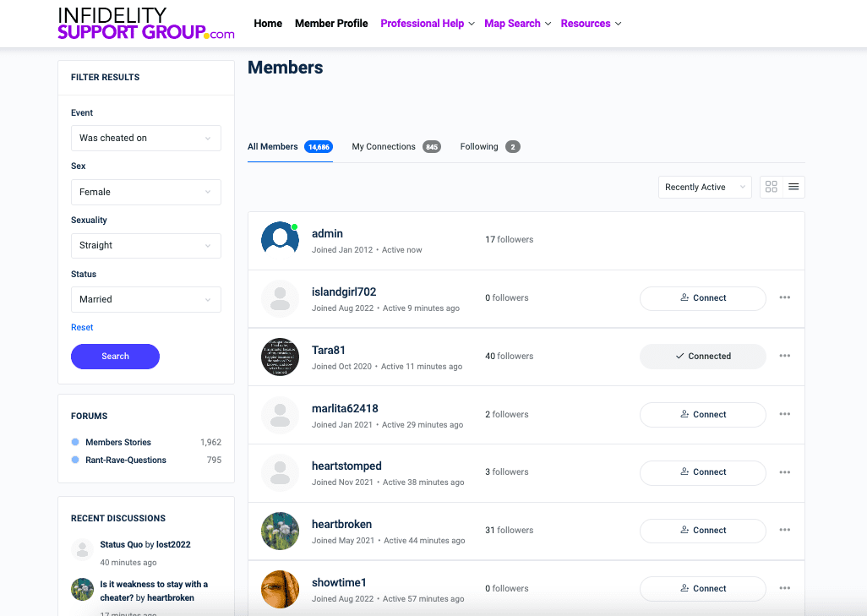Connect with heartstomped

click(703, 472)
